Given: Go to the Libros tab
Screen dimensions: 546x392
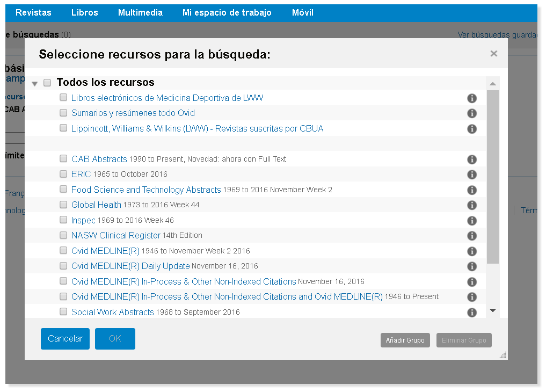Looking at the screenshot, I should pyautogui.click(x=85, y=12).
